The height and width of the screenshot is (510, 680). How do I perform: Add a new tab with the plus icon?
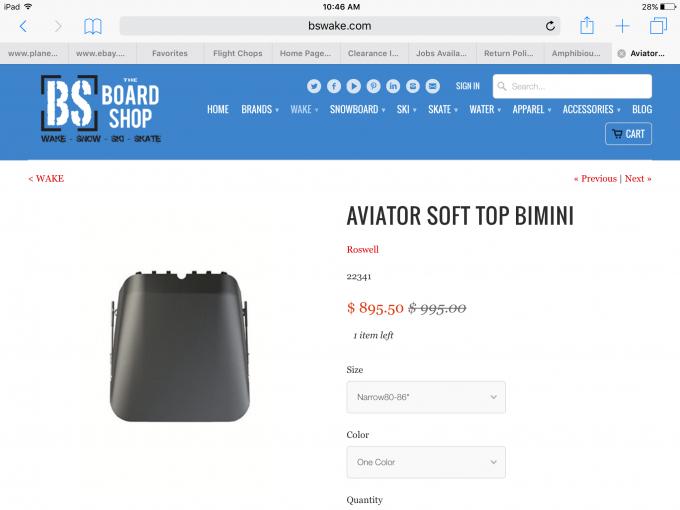click(622, 26)
